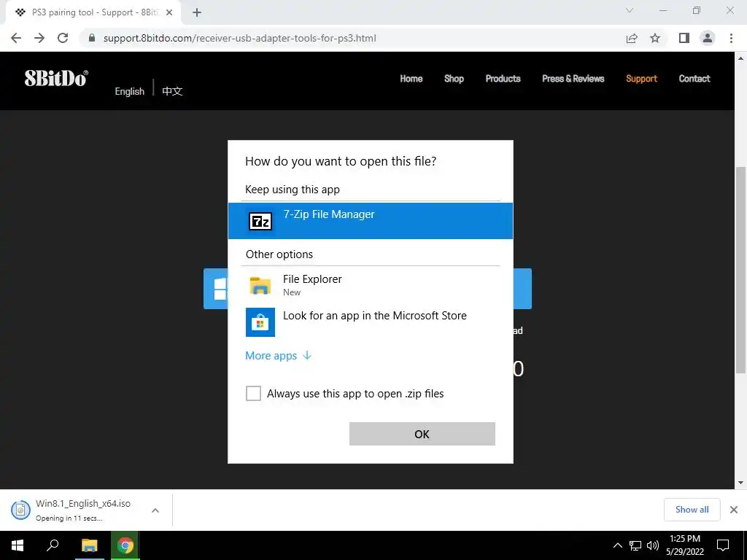Viewport: 747px width, 560px height.
Task: Click the Microsoft Store bag icon
Action: point(260,322)
